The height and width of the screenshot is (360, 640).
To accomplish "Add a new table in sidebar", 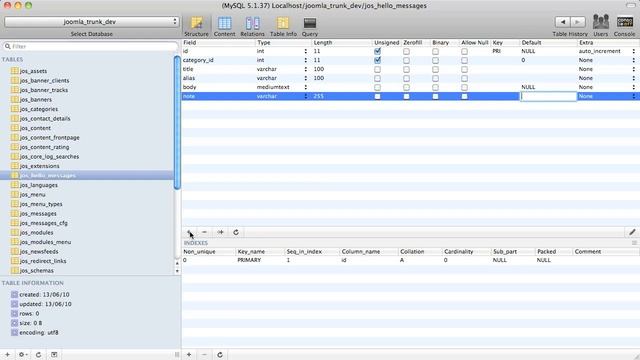I will 7,354.
